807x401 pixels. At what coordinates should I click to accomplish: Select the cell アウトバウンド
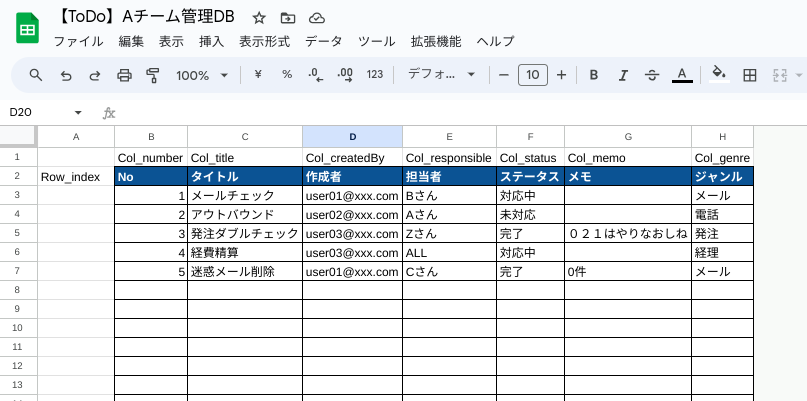[x=245, y=215]
